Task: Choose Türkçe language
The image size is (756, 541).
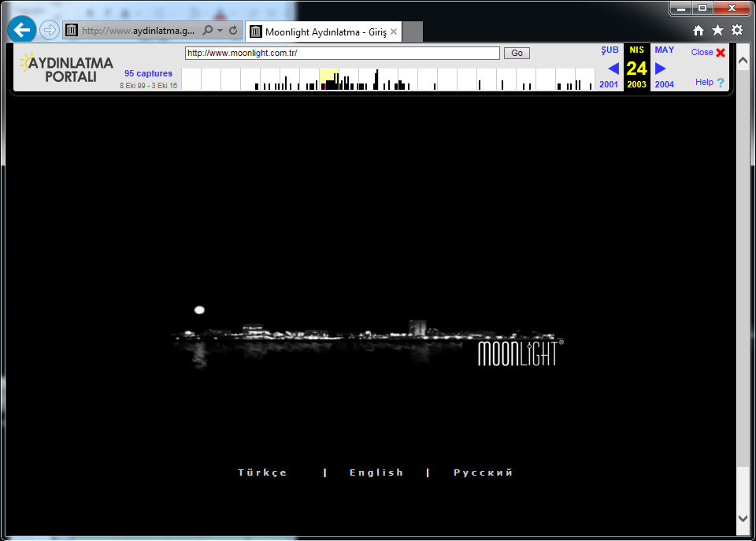Action: [x=262, y=472]
